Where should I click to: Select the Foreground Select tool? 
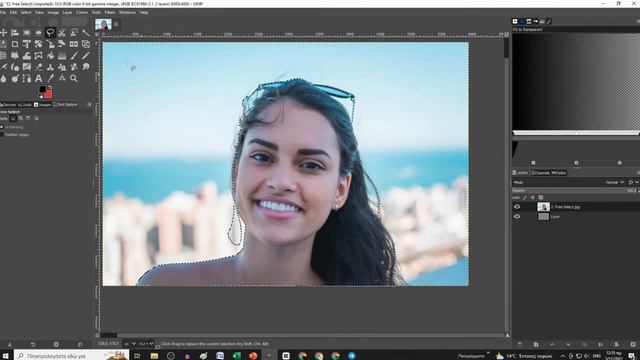[74, 32]
